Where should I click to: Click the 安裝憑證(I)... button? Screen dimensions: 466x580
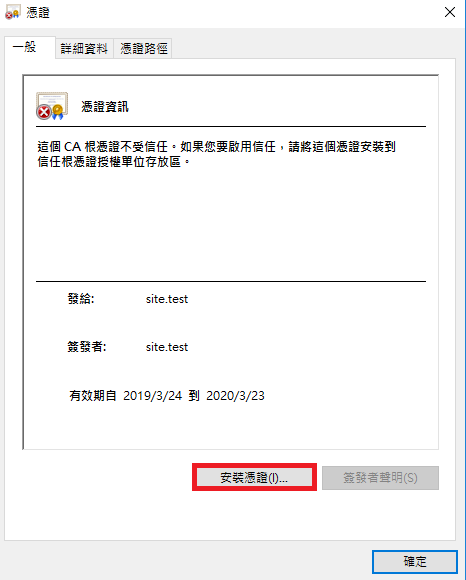point(254,478)
